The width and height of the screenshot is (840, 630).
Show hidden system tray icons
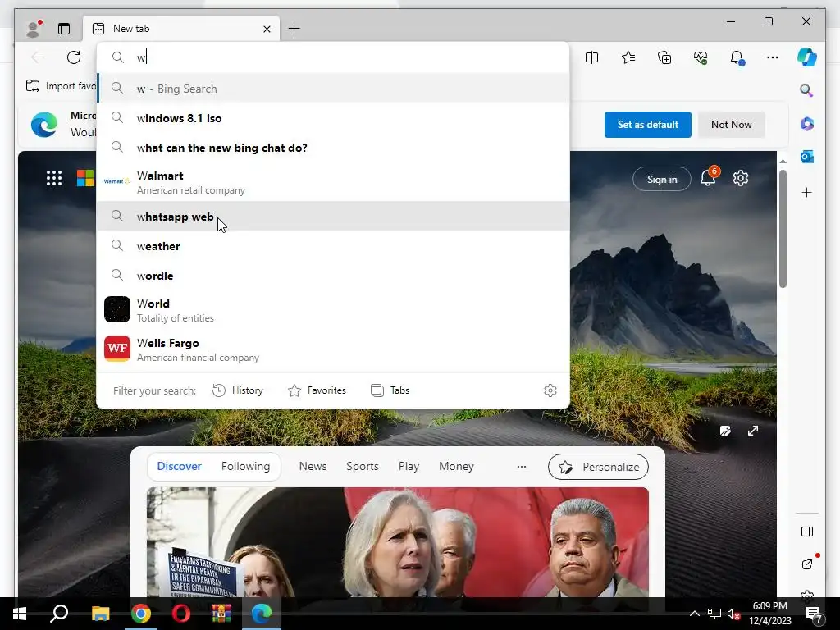[694, 614]
